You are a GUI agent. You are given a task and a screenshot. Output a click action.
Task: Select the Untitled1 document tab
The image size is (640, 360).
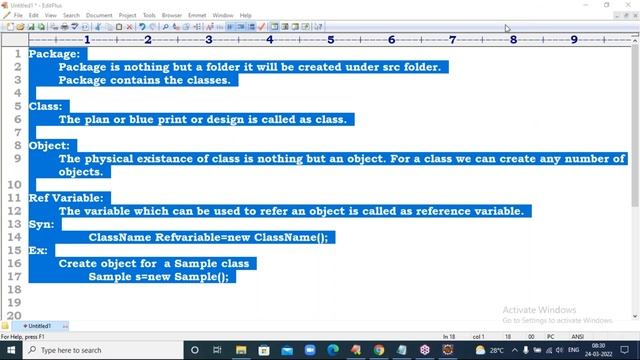(40, 326)
